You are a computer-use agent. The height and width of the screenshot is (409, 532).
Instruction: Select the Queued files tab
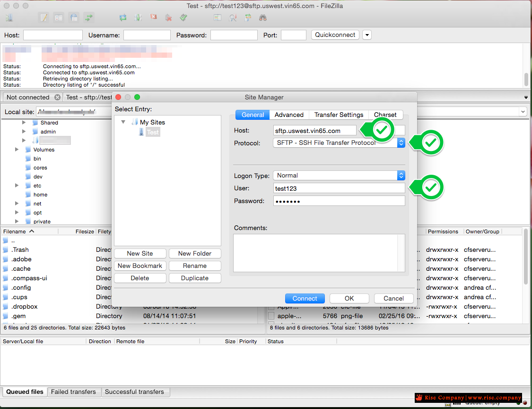pos(25,391)
